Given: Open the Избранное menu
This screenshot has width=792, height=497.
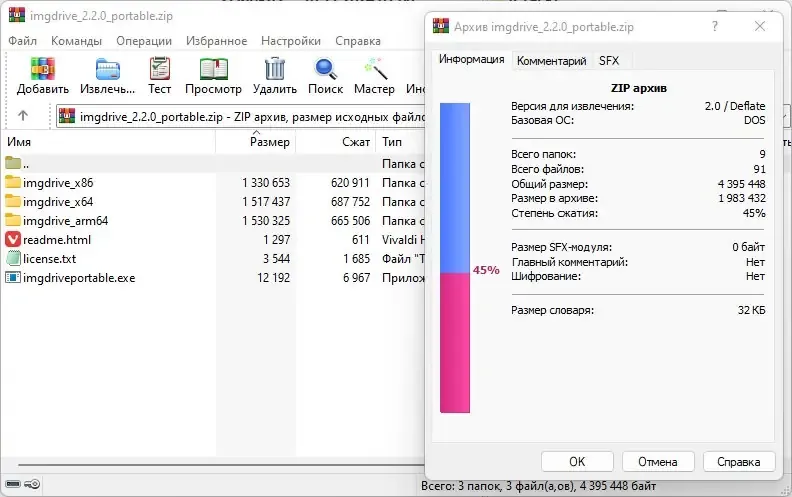Looking at the screenshot, I should 216,41.
